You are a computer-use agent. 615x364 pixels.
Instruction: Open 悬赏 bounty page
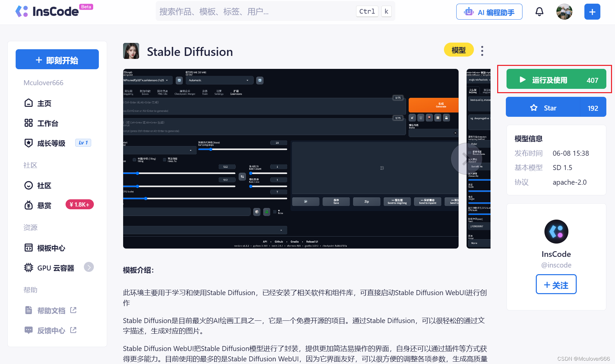click(x=44, y=205)
